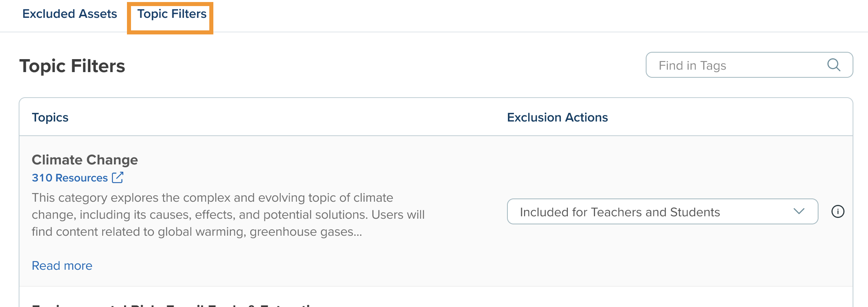Click the external link icon beside 310 Resources
Screen dimensions: 868x307
[118, 177]
